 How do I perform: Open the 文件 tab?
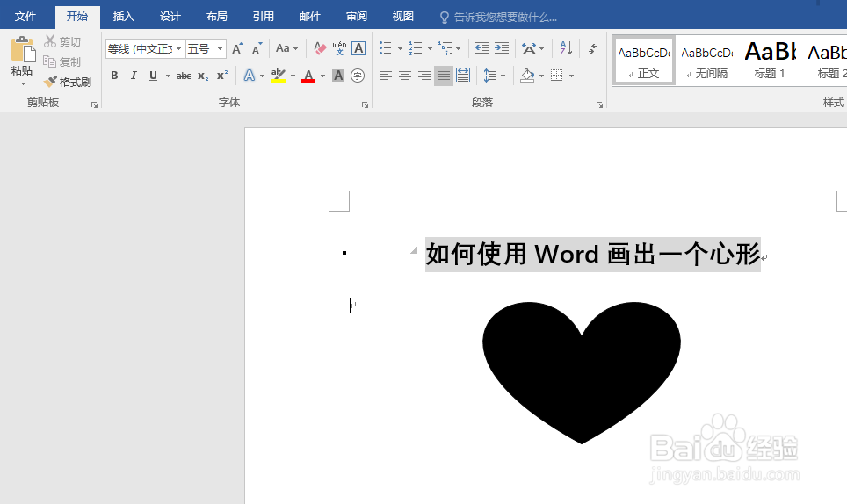coord(25,17)
